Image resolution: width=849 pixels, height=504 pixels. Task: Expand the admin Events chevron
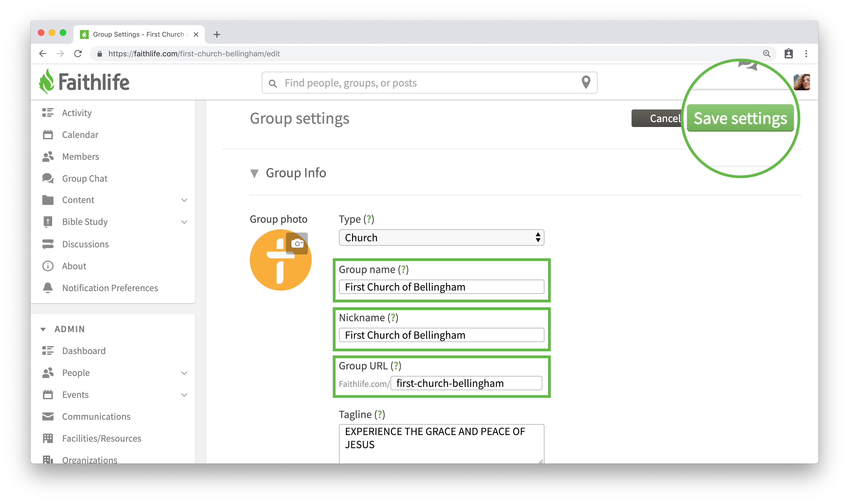(x=184, y=395)
